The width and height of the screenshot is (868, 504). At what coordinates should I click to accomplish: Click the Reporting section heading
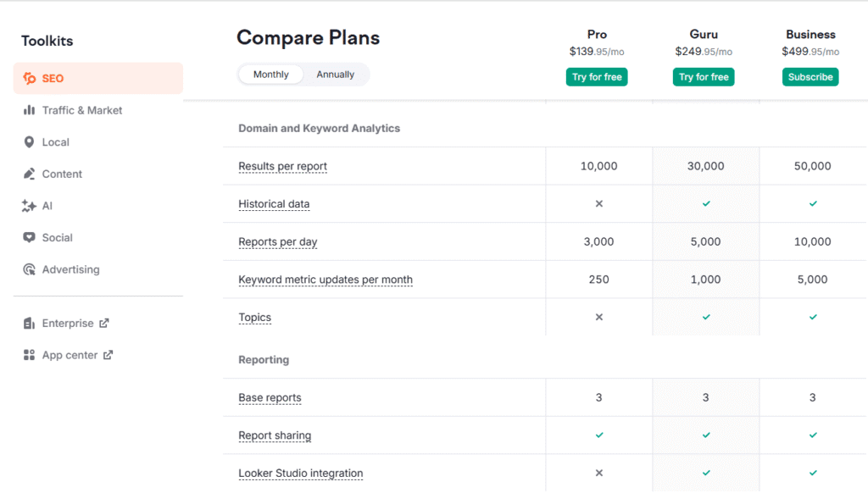pyautogui.click(x=264, y=360)
